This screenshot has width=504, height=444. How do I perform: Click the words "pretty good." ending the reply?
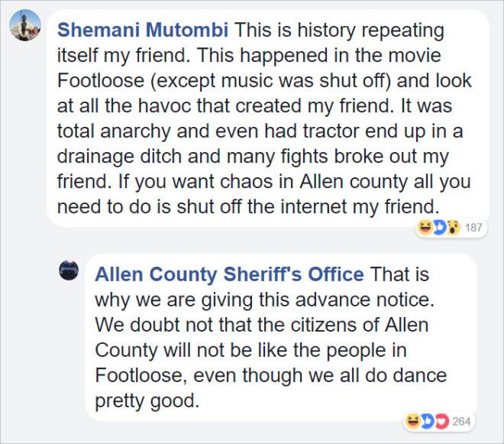[x=147, y=401]
